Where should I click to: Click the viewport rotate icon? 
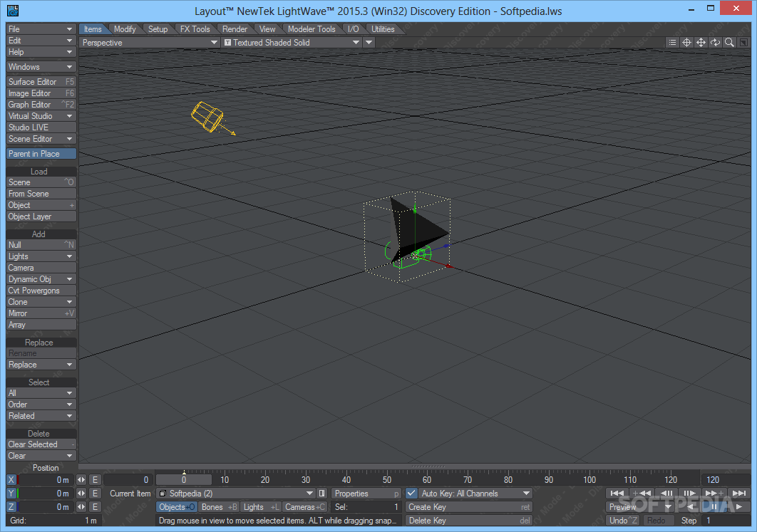coord(715,43)
